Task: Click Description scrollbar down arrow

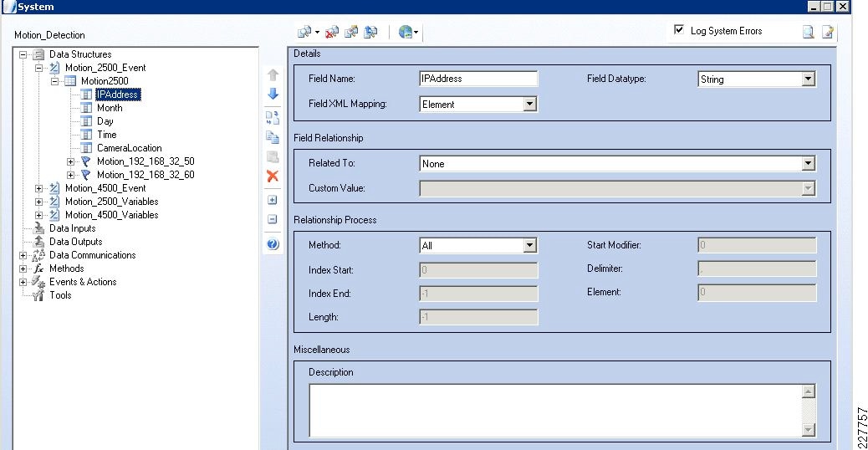Action: (x=809, y=430)
